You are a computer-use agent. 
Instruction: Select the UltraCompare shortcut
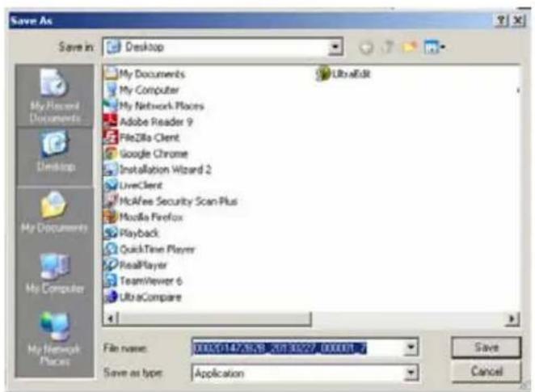coord(143,297)
